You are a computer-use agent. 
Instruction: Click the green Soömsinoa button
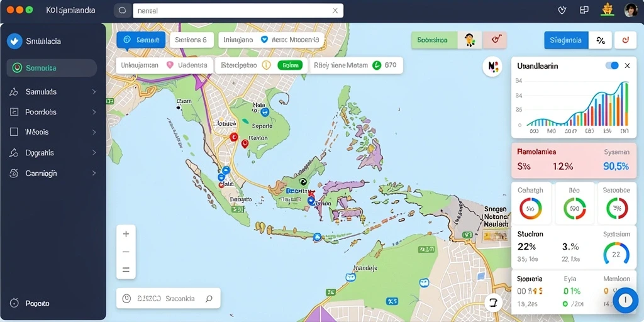click(435, 40)
